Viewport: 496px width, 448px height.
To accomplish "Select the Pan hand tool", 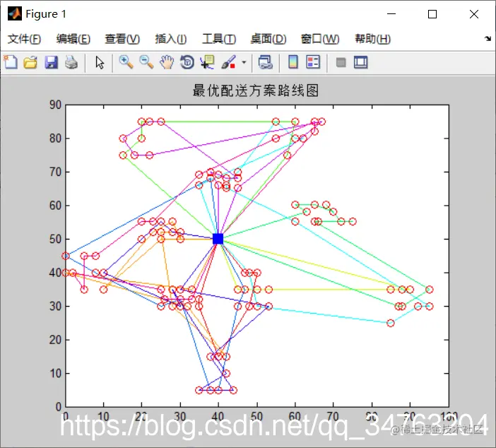I will (x=167, y=62).
